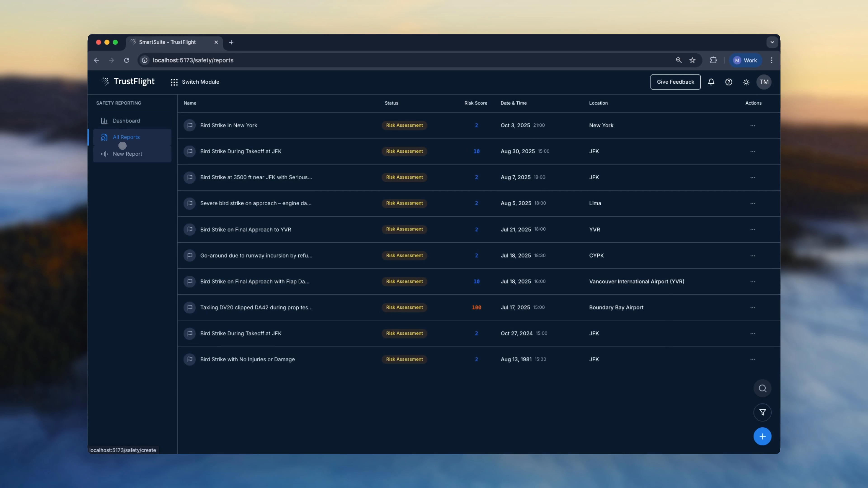Go to Dashboard in the sidebar
This screenshot has height=488, width=868.
(126, 121)
